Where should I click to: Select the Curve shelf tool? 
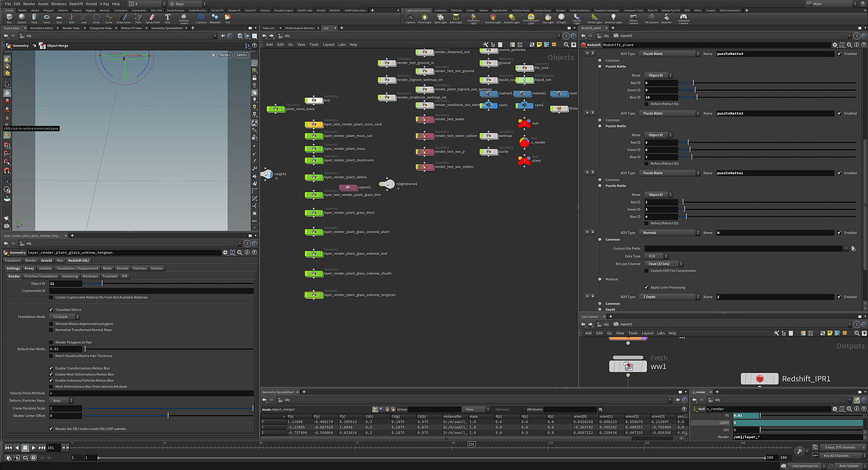108,18
